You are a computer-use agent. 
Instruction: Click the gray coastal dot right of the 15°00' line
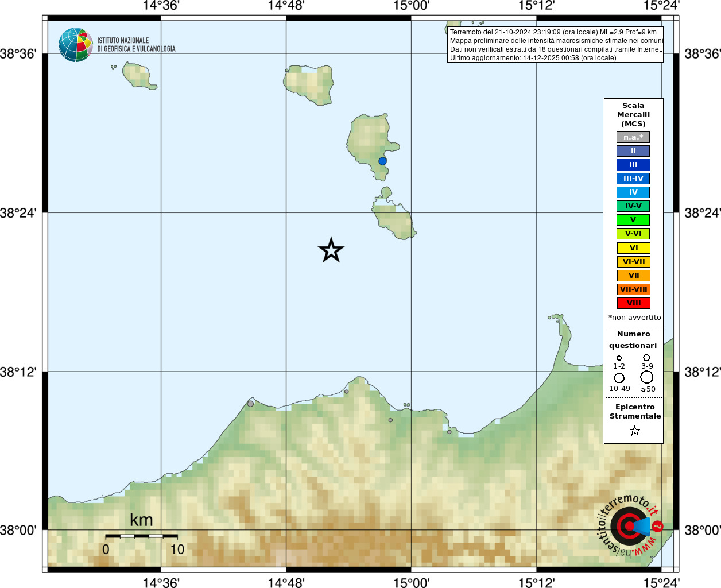449,432
